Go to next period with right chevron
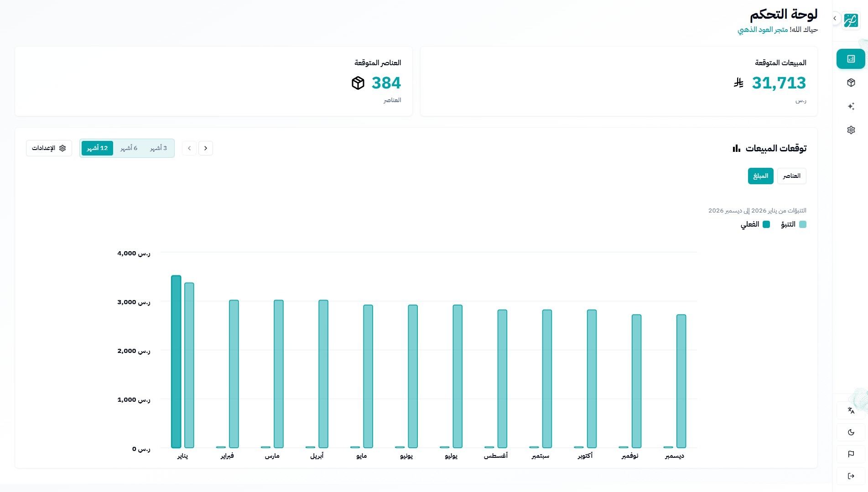The height and width of the screenshot is (492, 868). [x=206, y=148]
